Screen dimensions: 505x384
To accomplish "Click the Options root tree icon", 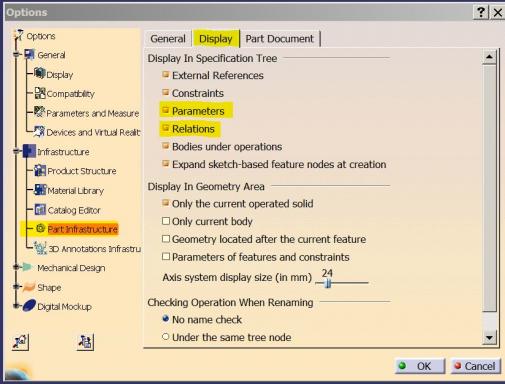I will tap(19, 35).
